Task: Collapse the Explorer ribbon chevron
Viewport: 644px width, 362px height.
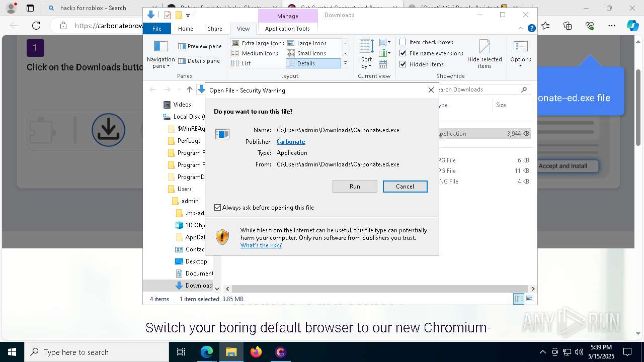Action: click(521, 29)
